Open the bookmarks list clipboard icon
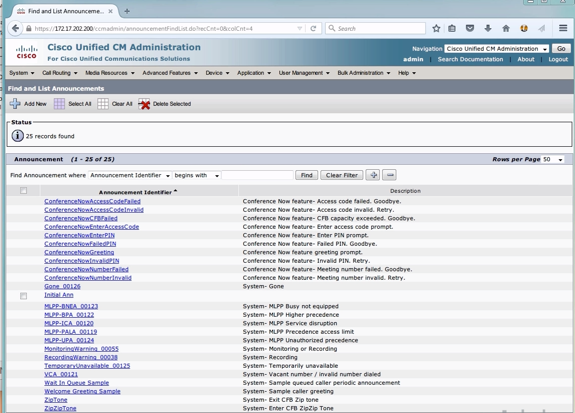The image size is (575, 413). [x=452, y=28]
